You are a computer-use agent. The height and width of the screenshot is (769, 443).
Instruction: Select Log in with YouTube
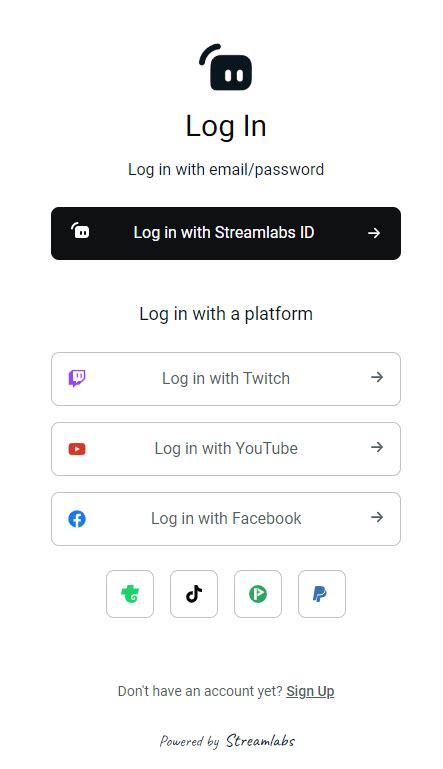coord(226,449)
